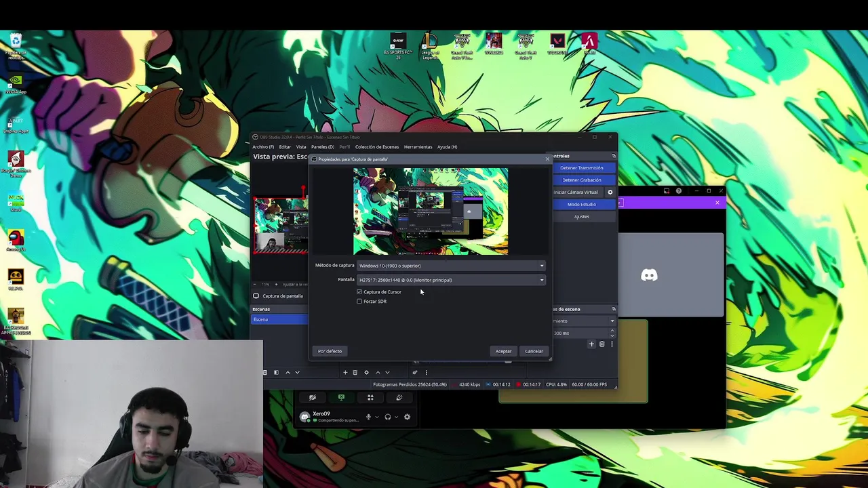Click screen capture preview in dialog
Screen dimensions: 868x488
coord(431,211)
